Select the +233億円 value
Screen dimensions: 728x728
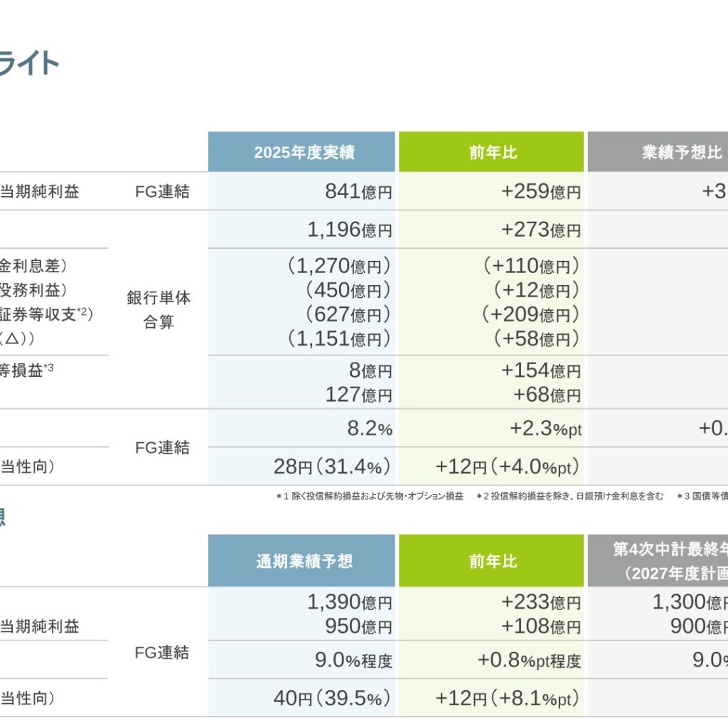pos(541,603)
